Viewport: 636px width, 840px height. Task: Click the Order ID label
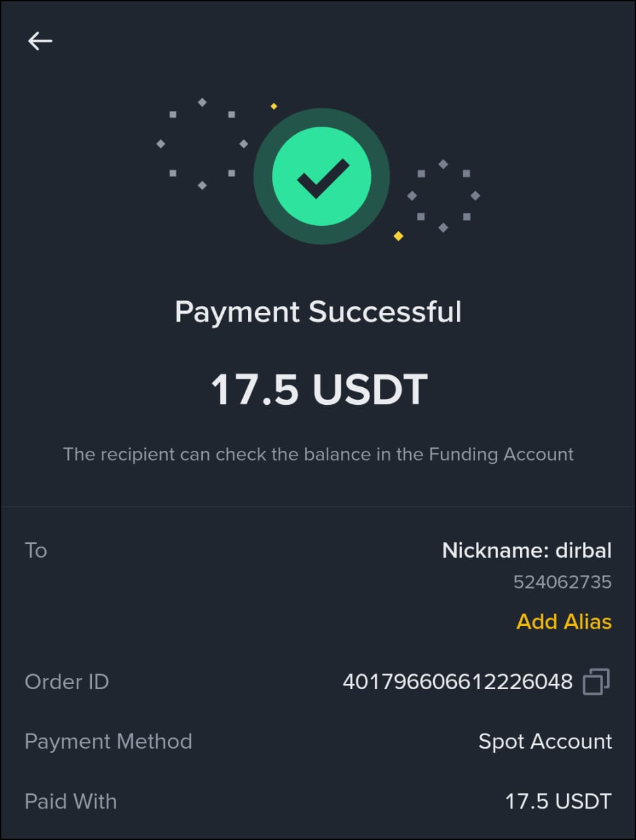point(67,682)
